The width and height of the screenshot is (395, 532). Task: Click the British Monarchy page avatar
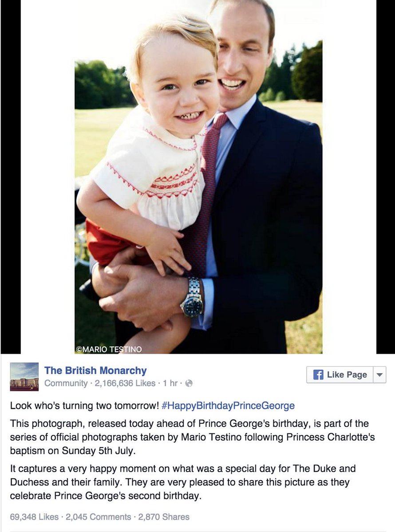click(x=24, y=377)
